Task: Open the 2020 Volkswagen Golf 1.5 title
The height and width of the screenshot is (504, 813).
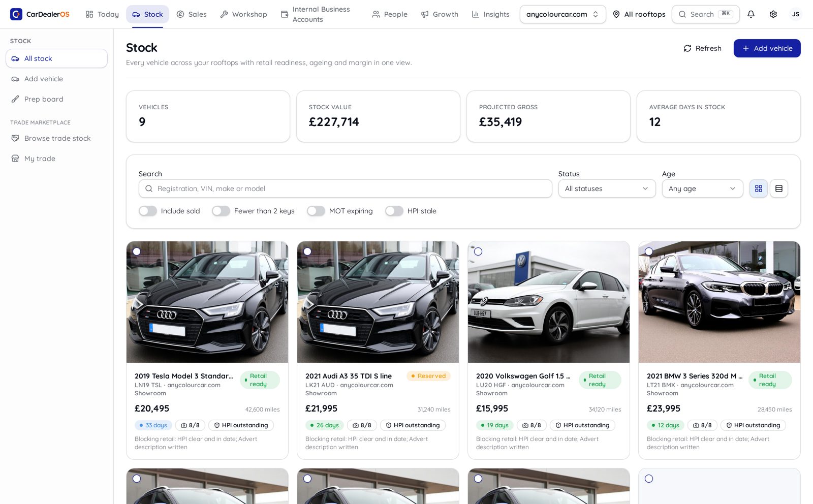Action: [x=523, y=376]
